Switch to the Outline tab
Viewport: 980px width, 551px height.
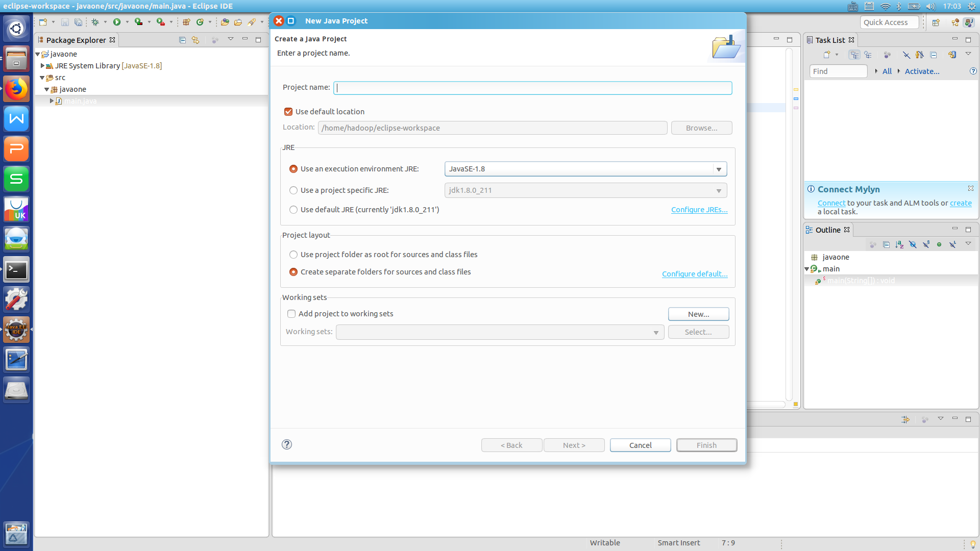pos(827,230)
